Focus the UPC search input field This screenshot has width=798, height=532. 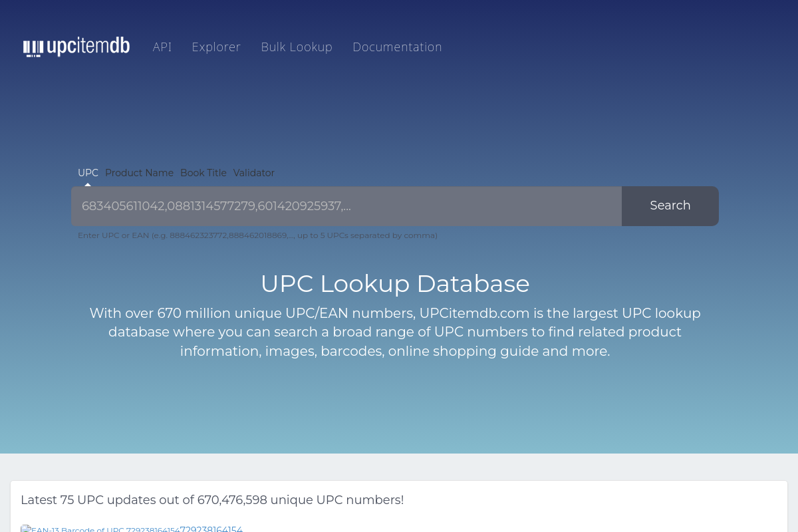(346, 206)
